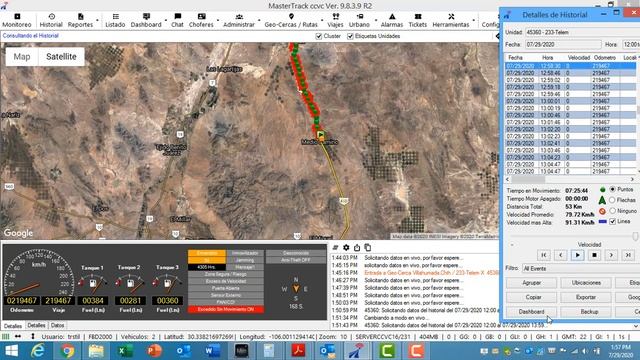
Task: Select the Puntos radio button
Action: point(612,189)
